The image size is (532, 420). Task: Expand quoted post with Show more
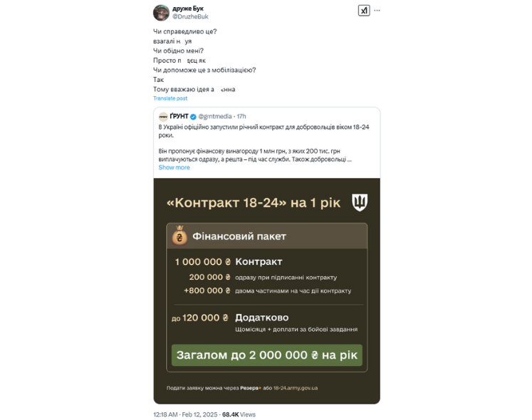pos(174,168)
